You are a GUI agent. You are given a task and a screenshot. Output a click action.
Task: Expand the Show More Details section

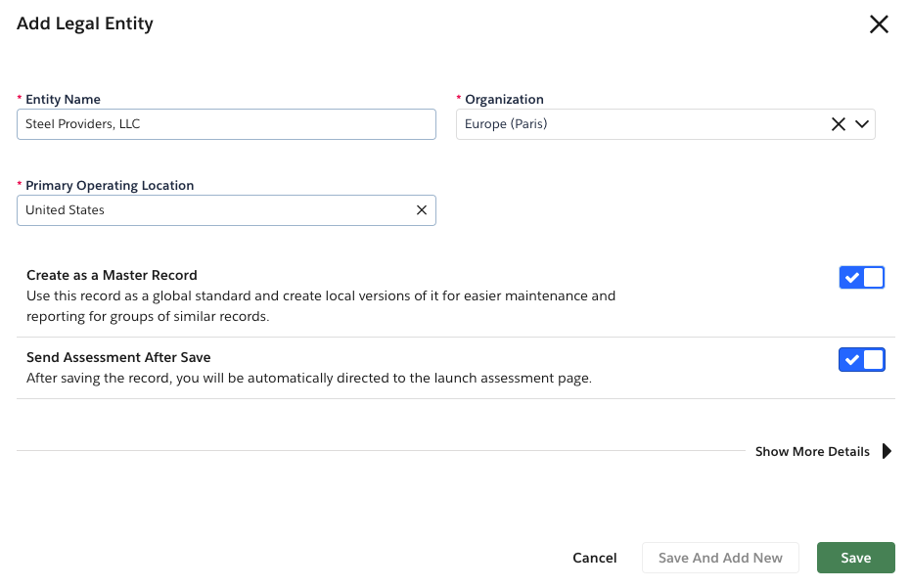coord(812,451)
